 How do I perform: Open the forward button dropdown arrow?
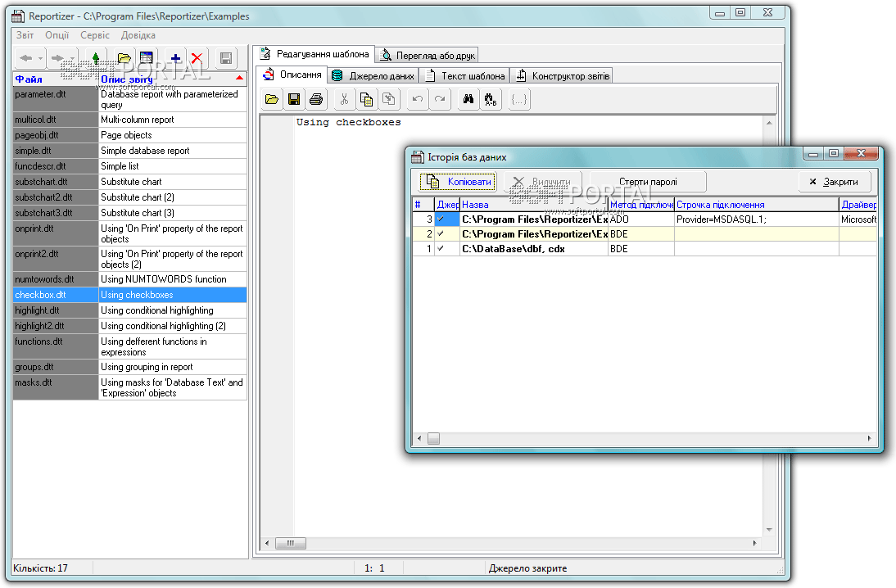click(x=71, y=58)
